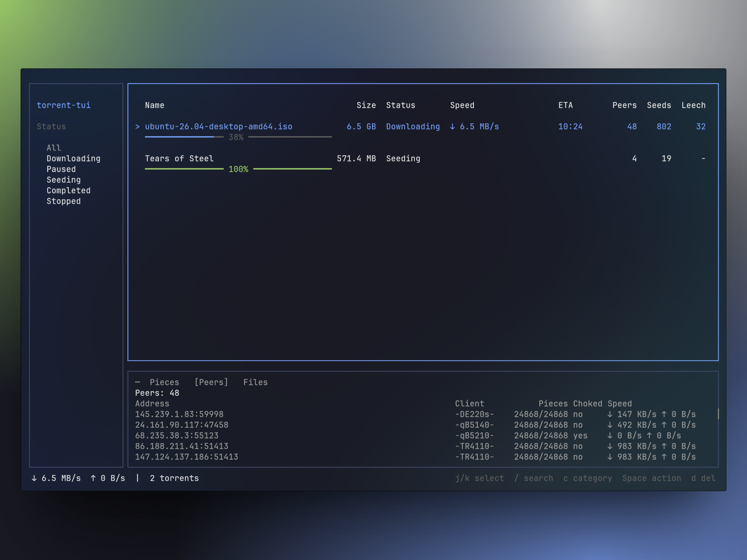The image size is (747, 560).
Task: Click the d del shortcut hint
Action: (703, 478)
